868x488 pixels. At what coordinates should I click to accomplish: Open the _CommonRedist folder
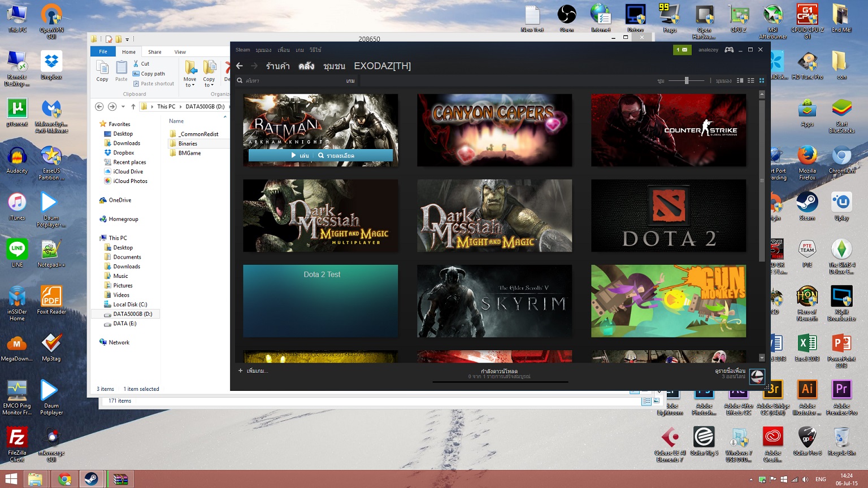click(194, 134)
